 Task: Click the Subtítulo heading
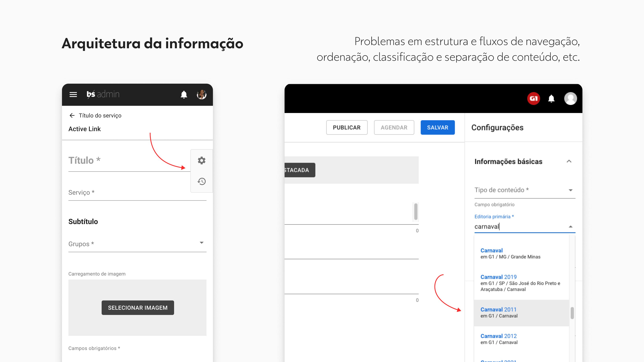83,221
